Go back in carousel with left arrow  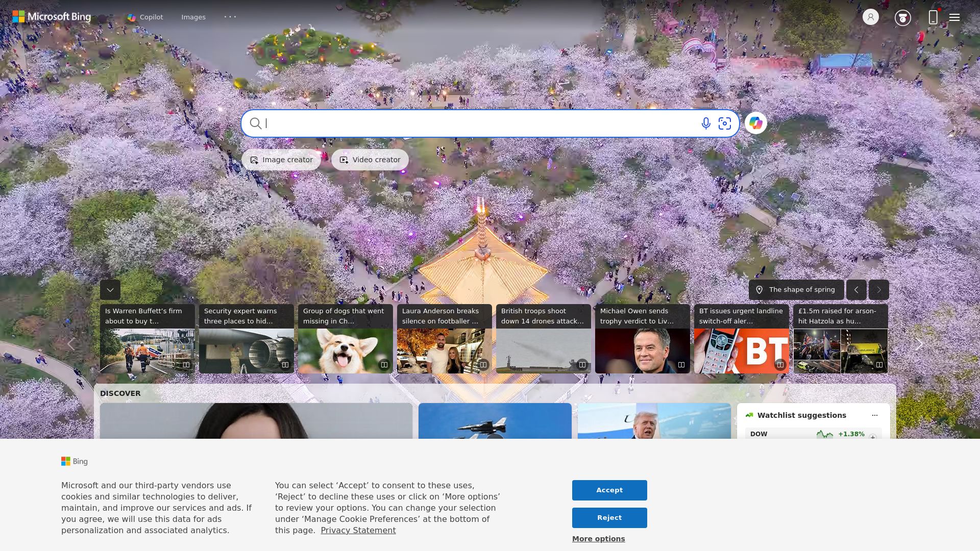(71, 344)
